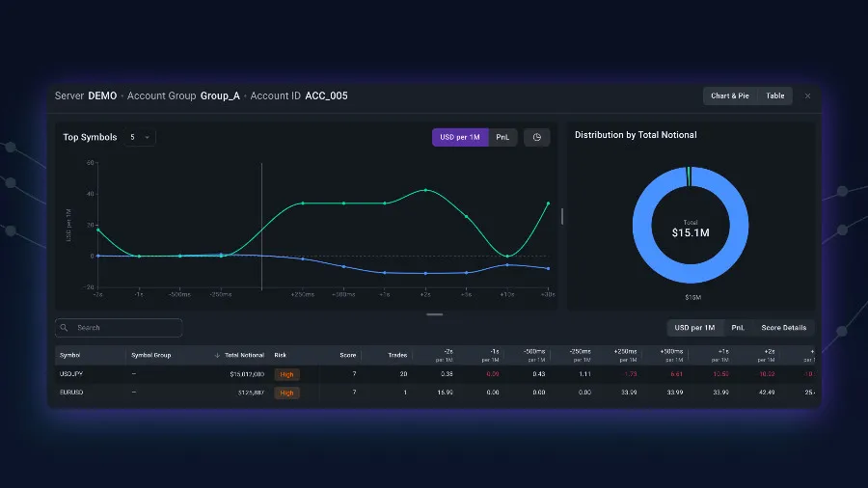Click the $15.1M total in donut center
868x488 pixels.
[691, 233]
